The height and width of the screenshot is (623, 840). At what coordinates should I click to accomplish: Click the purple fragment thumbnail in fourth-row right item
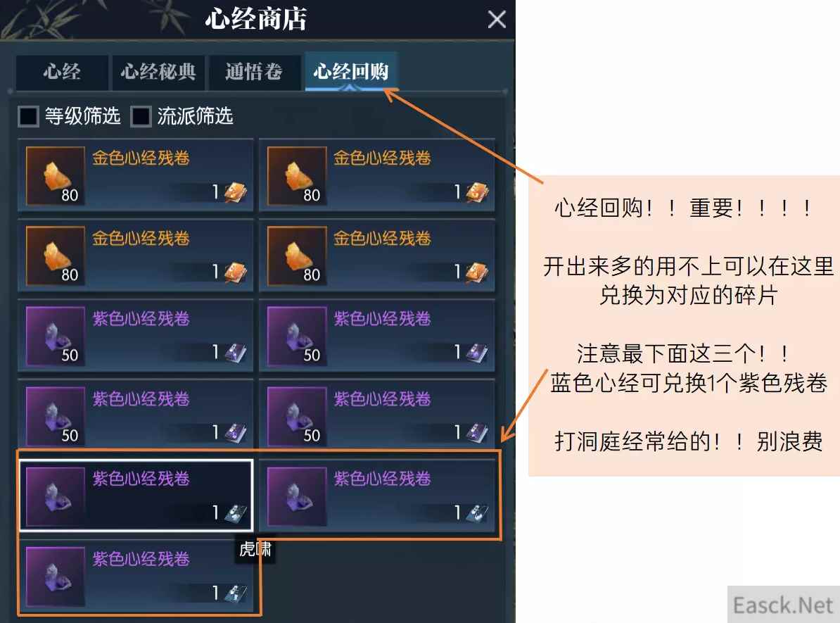(x=297, y=416)
